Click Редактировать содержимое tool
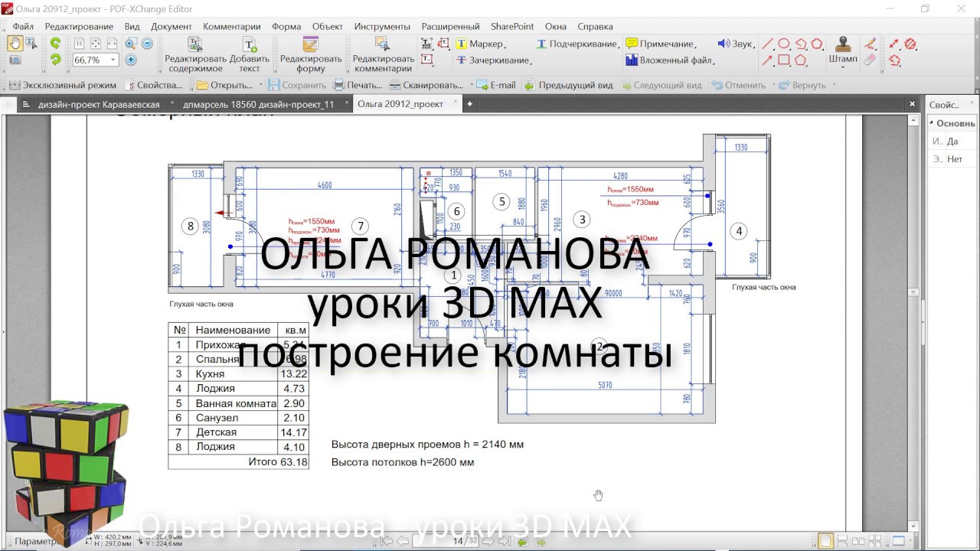The width and height of the screenshot is (980, 551). (x=195, y=54)
